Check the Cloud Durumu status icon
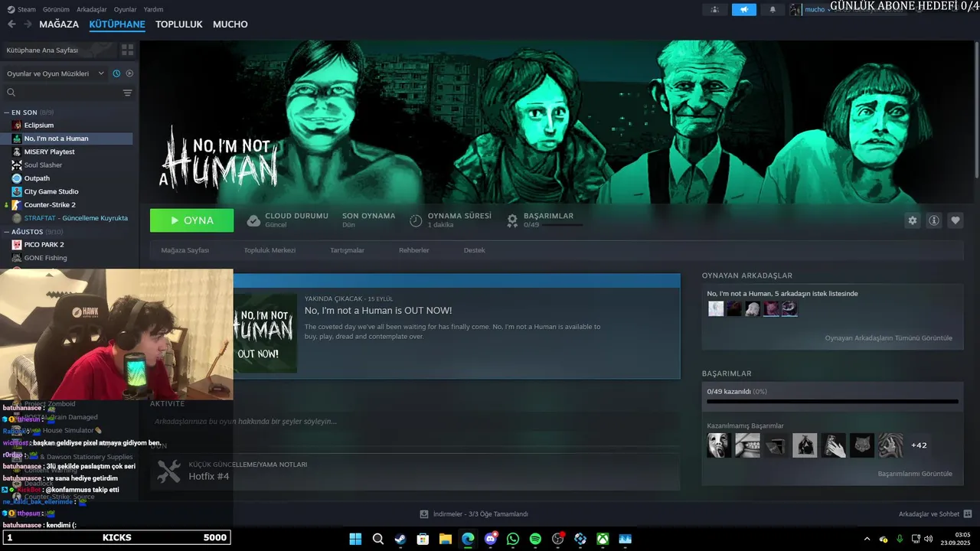 click(253, 220)
